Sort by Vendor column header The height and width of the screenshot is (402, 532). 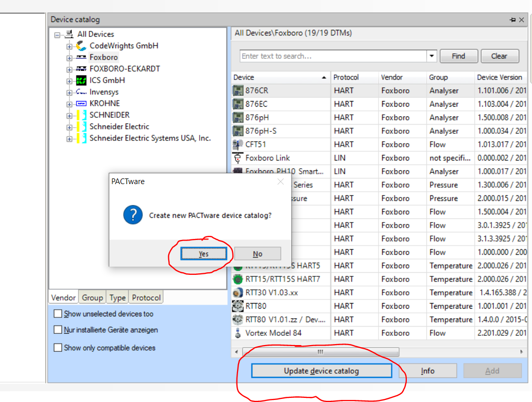point(402,77)
